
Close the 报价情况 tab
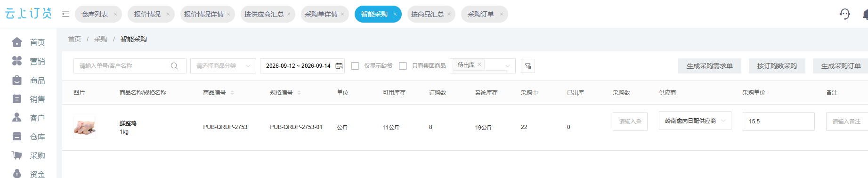tap(168, 14)
